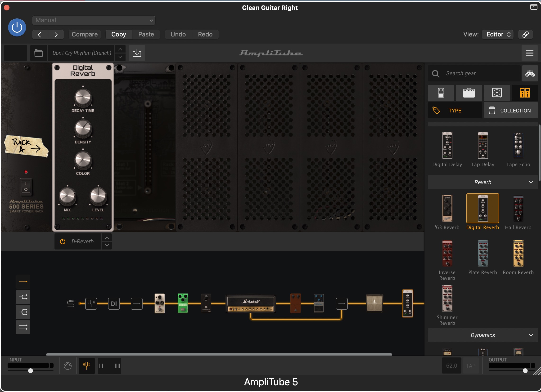541x392 pixels.
Task: Select the Hall Reverb gear
Action: point(518,212)
